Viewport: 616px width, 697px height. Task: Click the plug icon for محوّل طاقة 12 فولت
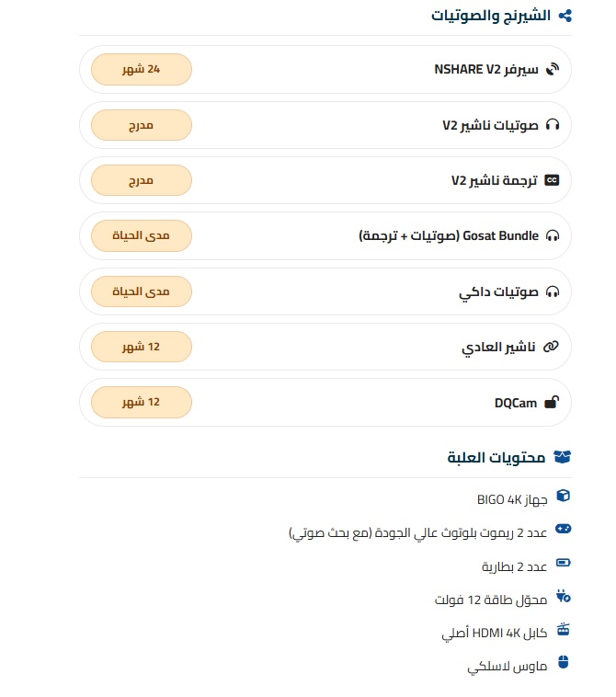pyautogui.click(x=564, y=599)
